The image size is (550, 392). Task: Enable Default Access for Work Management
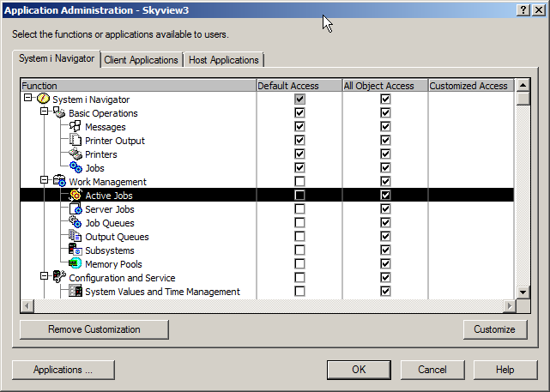299,181
